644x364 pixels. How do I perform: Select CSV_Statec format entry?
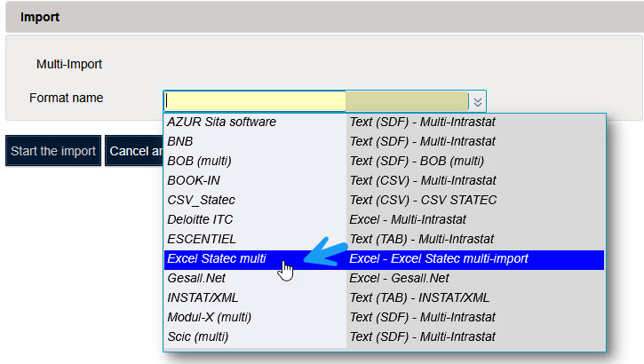coord(202,200)
